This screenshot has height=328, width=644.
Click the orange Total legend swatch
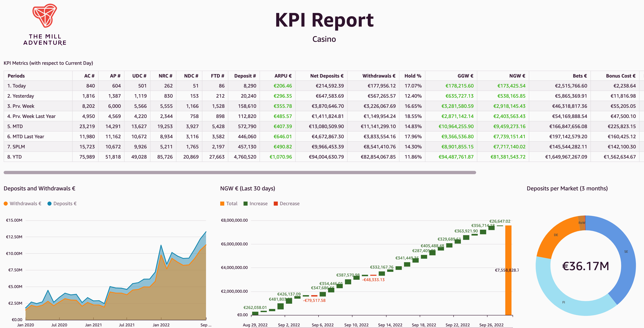(222, 204)
